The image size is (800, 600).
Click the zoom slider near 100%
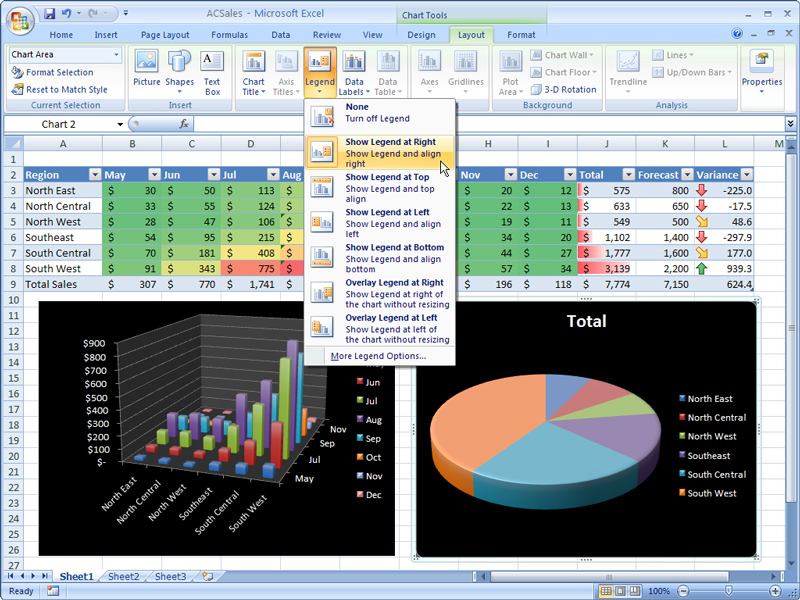[x=727, y=590]
